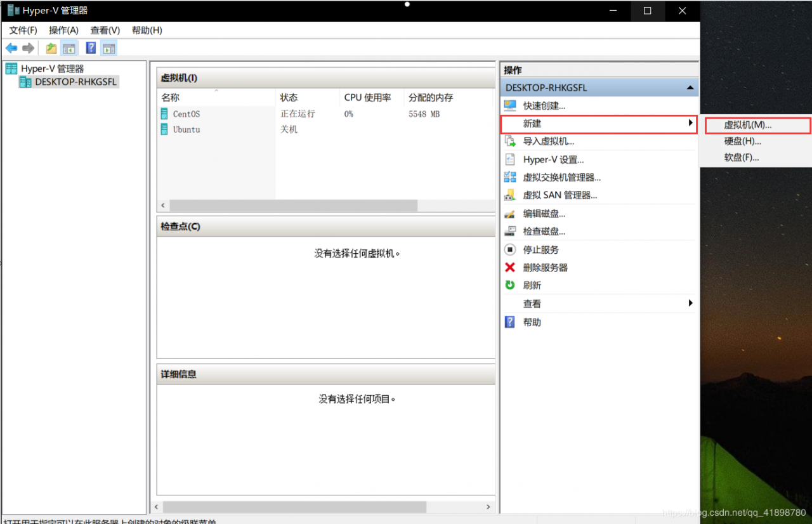
Task: Click the Back arrow toolbar icon
Action: tap(11, 48)
